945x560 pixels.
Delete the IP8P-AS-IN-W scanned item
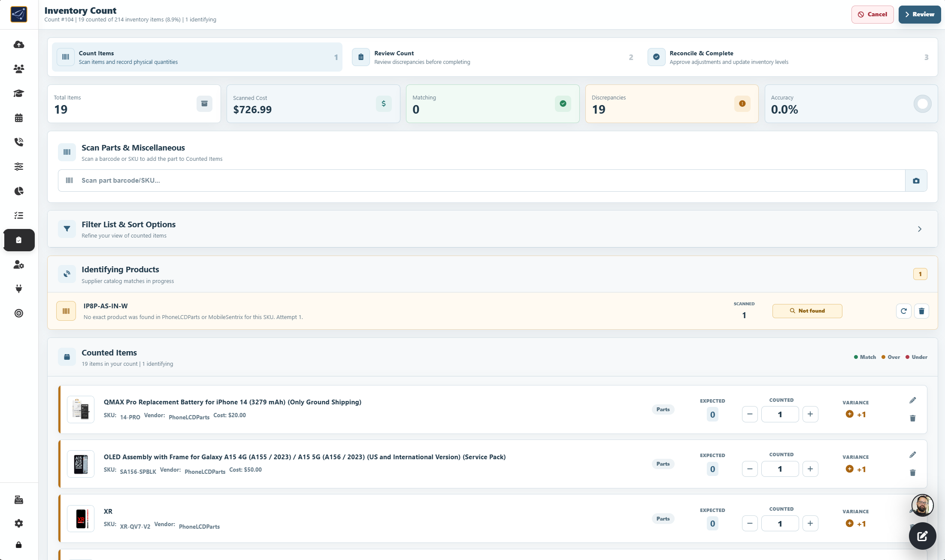[x=921, y=311]
